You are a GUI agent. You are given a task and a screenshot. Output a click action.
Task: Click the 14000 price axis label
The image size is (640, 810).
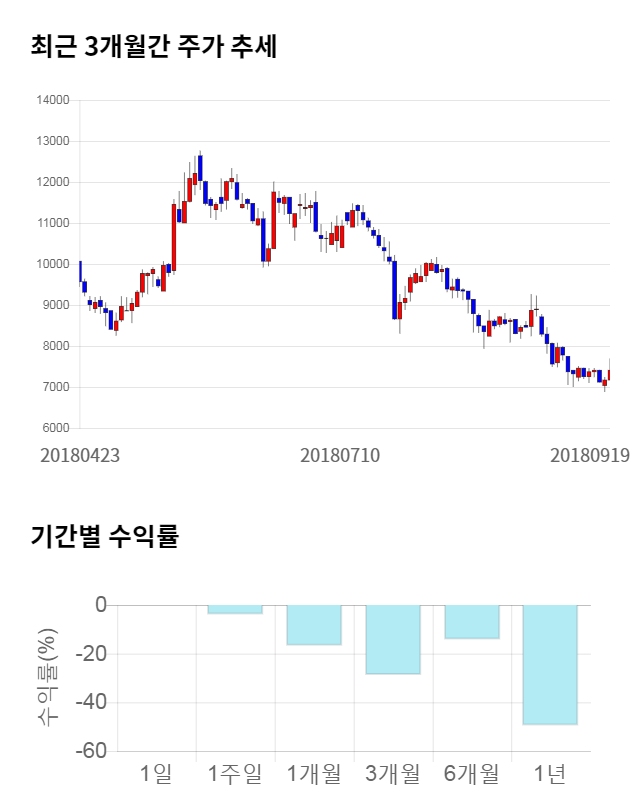(52, 100)
